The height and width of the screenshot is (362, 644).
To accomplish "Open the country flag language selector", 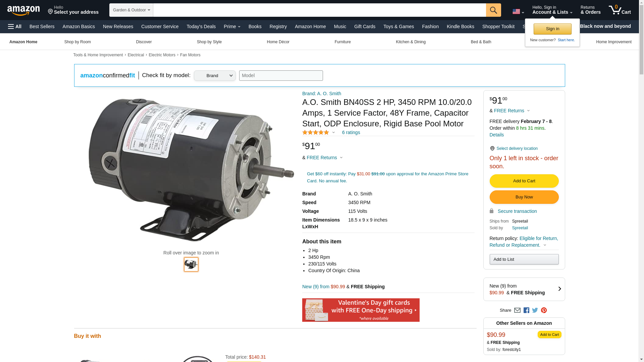I will [518, 12].
